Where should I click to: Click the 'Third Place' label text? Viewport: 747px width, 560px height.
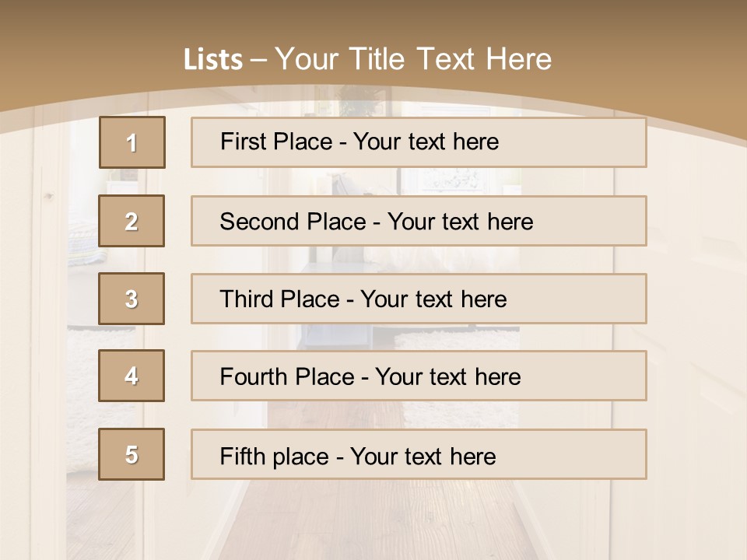pos(280,299)
